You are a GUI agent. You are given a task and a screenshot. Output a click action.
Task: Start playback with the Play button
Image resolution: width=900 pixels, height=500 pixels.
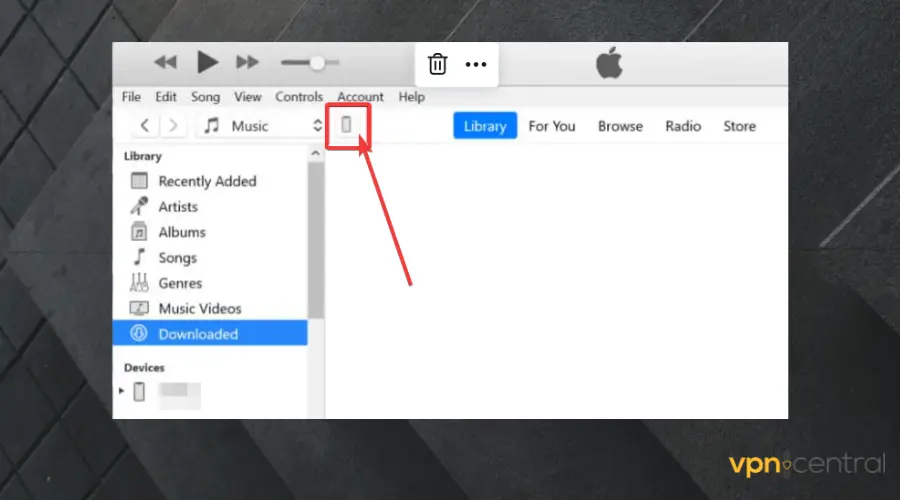207,62
